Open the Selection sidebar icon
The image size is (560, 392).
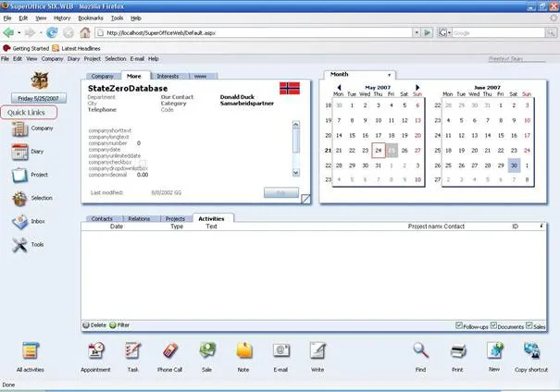click(22, 199)
